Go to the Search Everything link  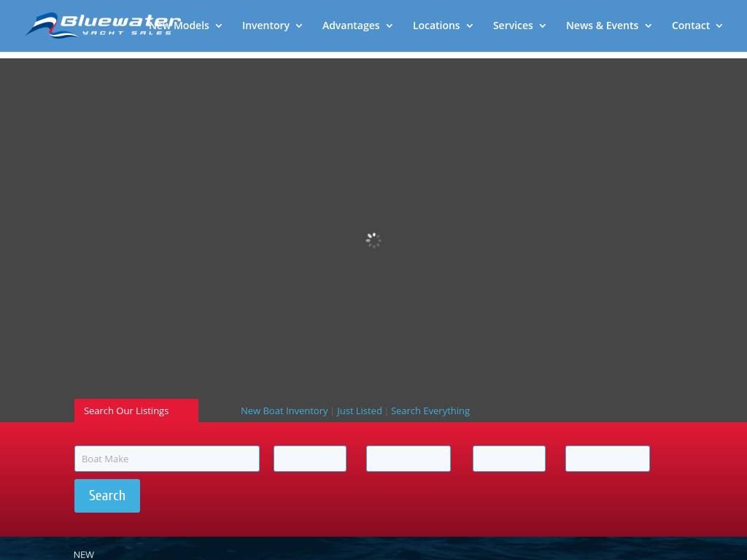point(430,411)
